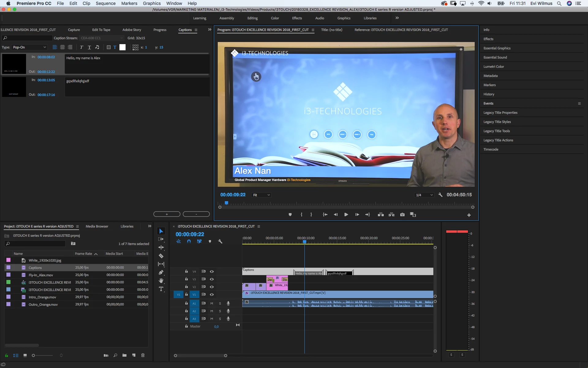
Task: Select the Razor tool
Action: (161, 256)
